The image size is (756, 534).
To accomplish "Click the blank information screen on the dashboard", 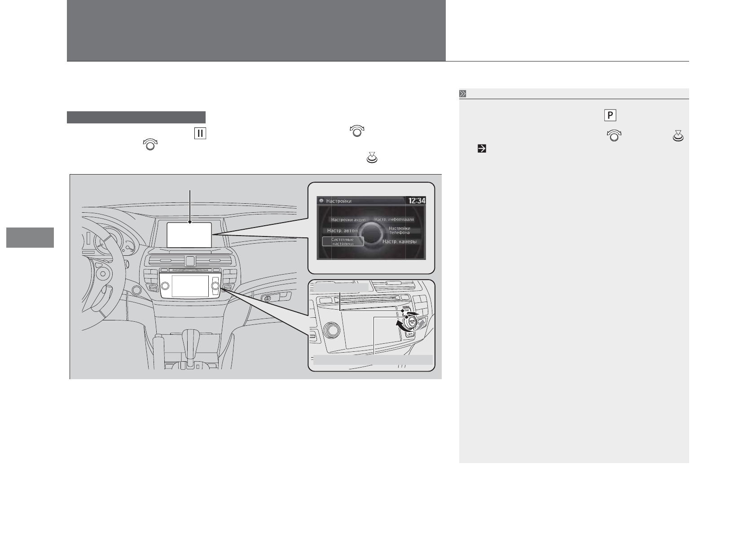I will (x=189, y=235).
